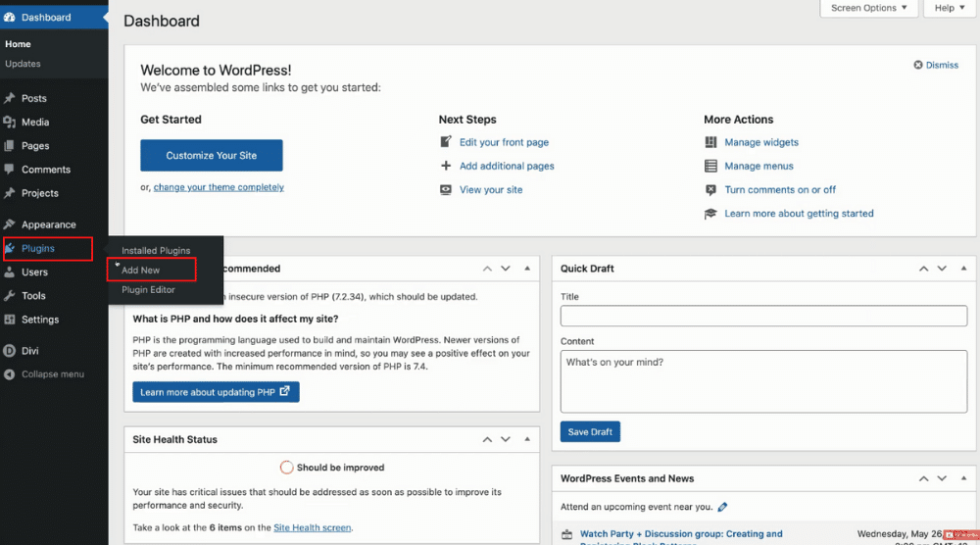Click the Collapse menu arrow icon
Screen dimensions: 980x545
click(x=10, y=374)
